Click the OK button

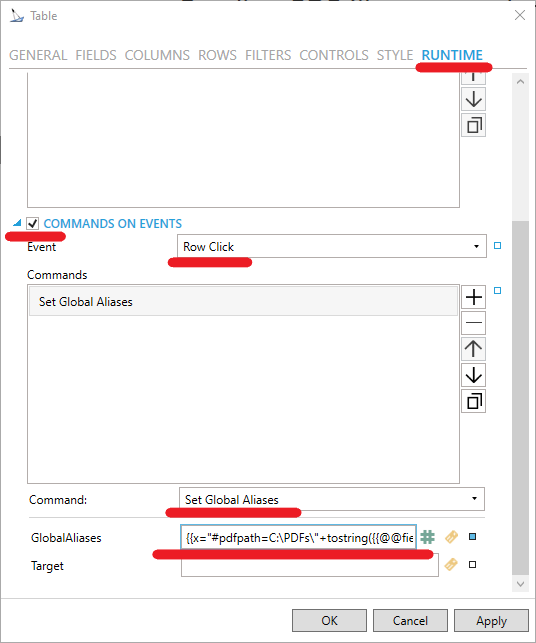329,620
